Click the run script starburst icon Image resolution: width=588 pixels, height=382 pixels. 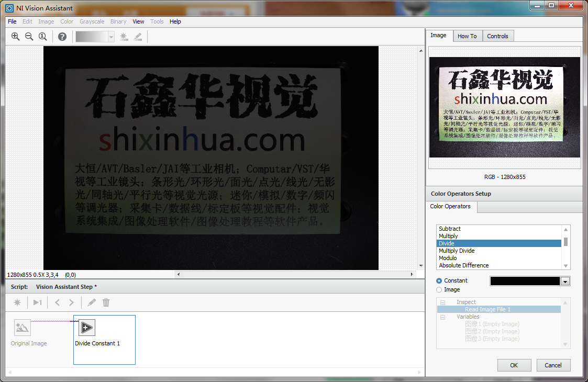tap(17, 302)
